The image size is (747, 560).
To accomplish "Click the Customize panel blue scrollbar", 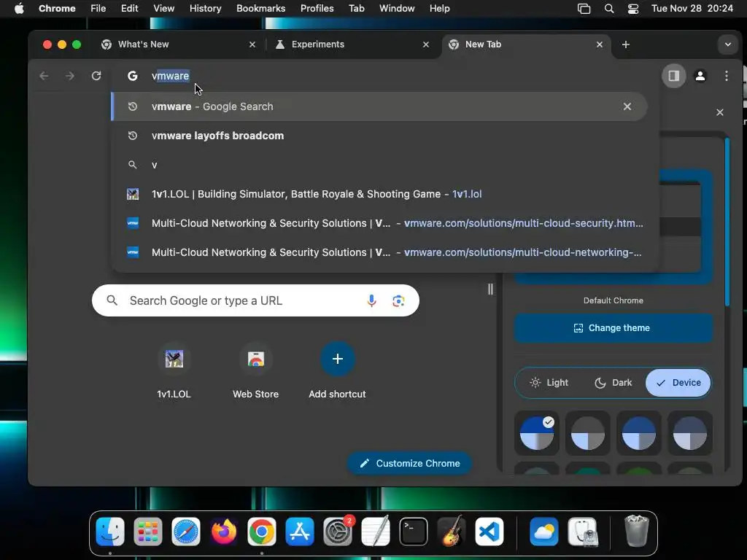I will pyautogui.click(x=727, y=222).
